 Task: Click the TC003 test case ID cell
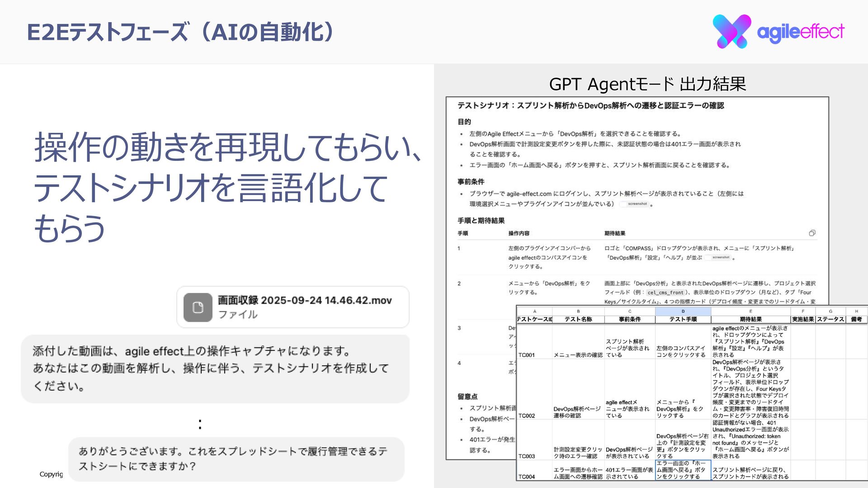tap(527, 456)
